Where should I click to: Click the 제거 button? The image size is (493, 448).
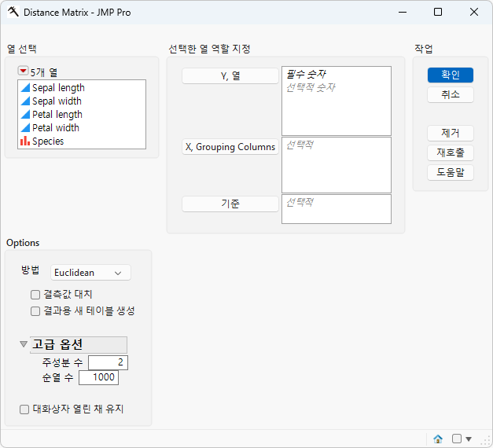(451, 133)
